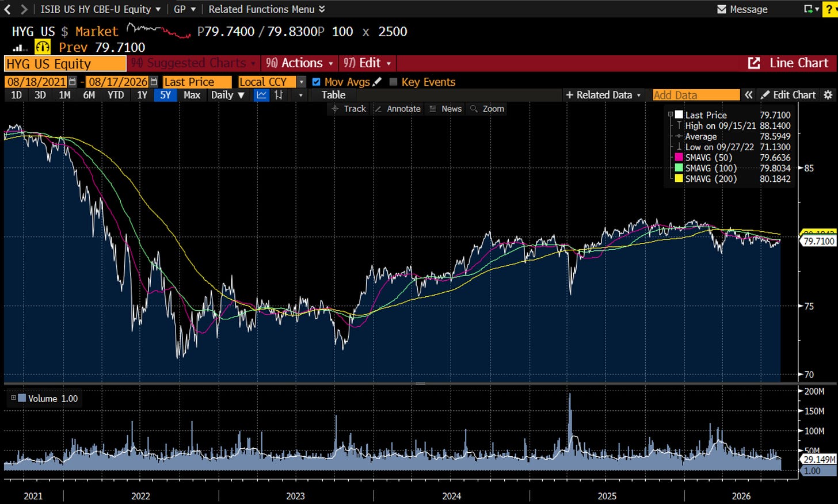Open the chart type options arrow
This screenshot has width=838, height=504.
coord(300,95)
